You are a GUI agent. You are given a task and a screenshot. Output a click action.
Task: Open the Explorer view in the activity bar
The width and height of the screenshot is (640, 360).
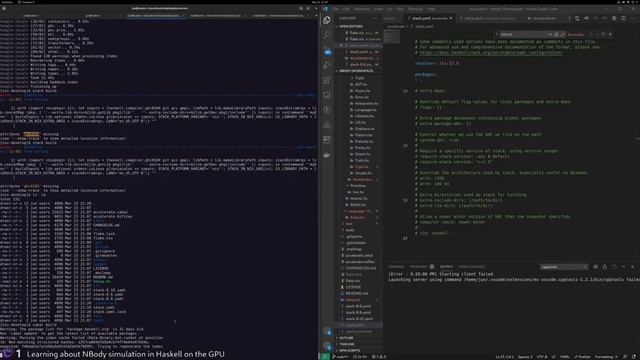point(327,20)
